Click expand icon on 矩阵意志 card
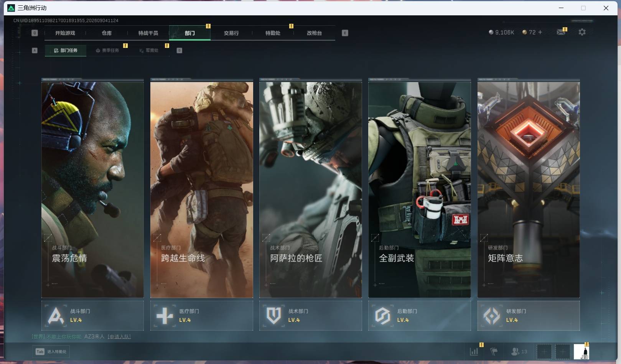Screen dimensions: 621x364 point(484,238)
